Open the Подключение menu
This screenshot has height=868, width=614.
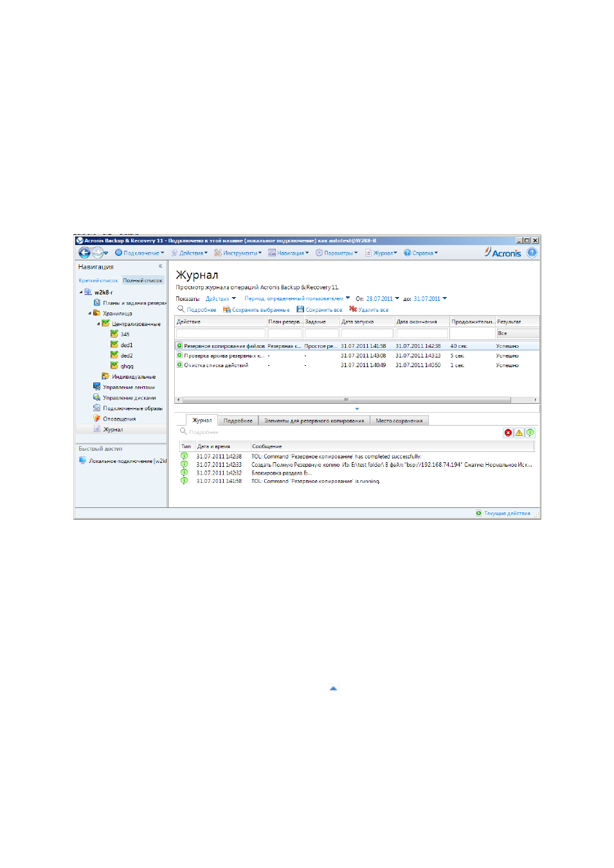[140, 253]
